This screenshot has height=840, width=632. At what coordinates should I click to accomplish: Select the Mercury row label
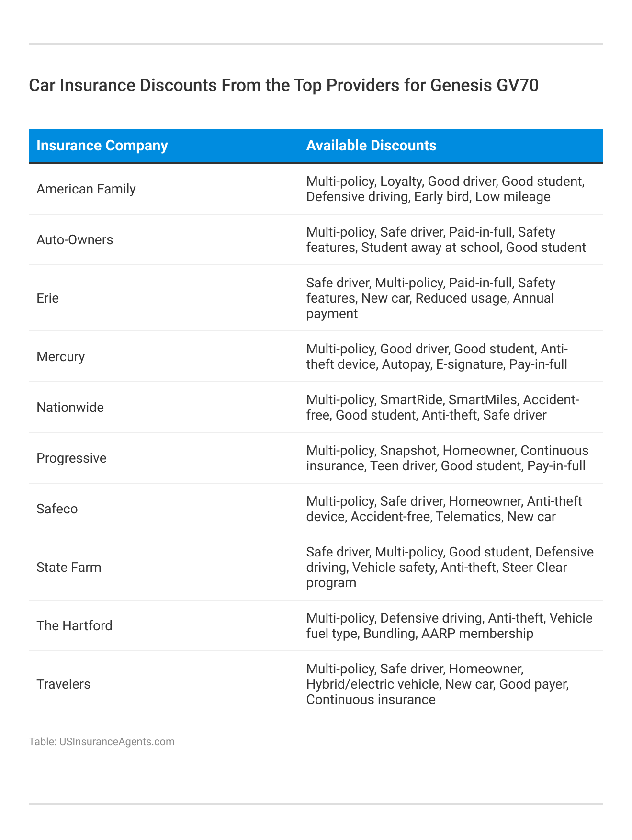60,357
